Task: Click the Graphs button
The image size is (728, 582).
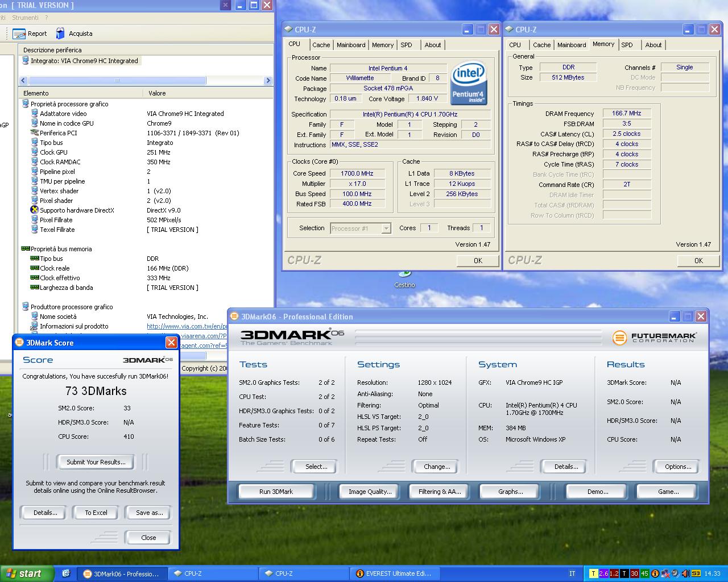Action: tap(510, 492)
